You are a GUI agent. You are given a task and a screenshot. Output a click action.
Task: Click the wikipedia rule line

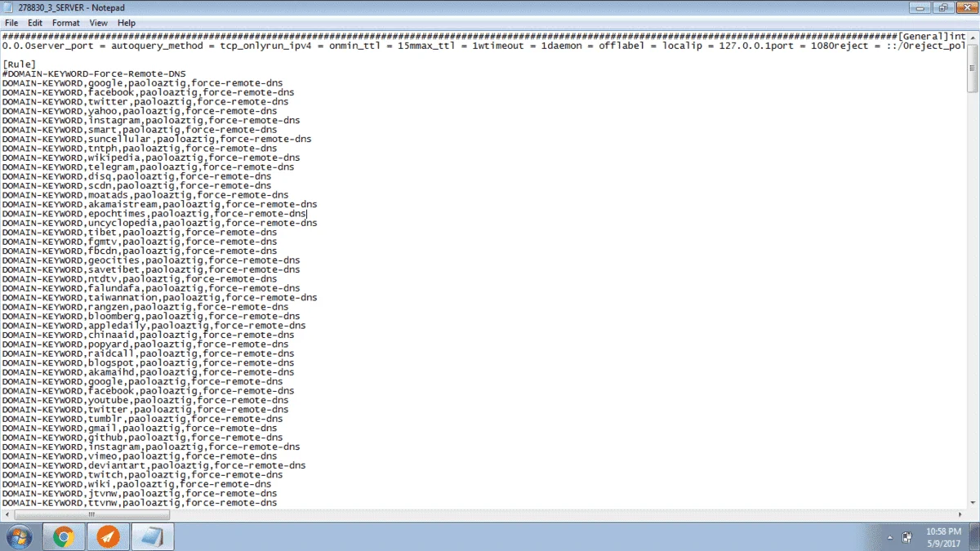coord(151,158)
